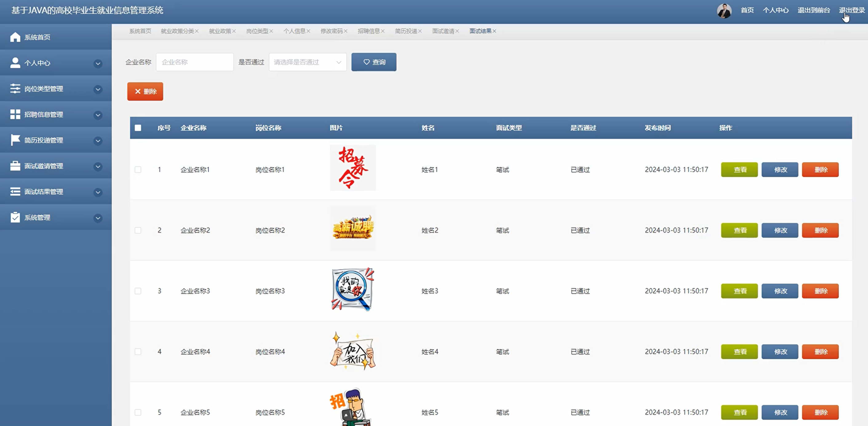Expand the 系统管理 sidebar chevron
The height and width of the screenshot is (426, 868).
98,218
